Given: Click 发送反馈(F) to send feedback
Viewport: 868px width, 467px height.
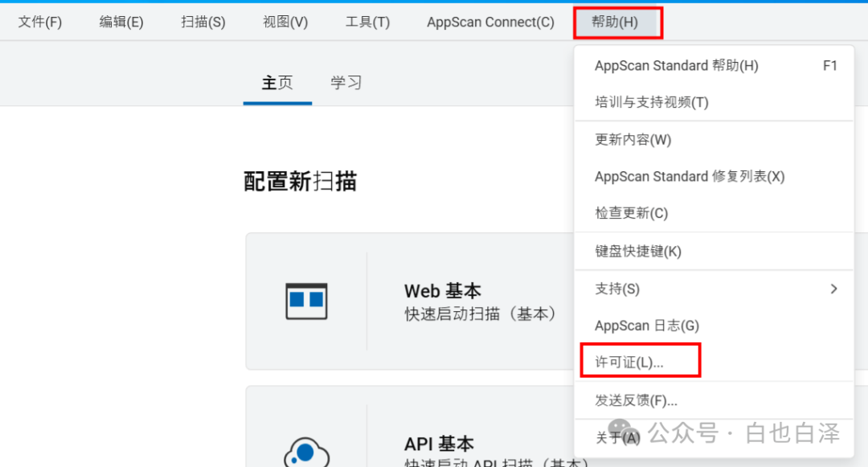Looking at the screenshot, I should [x=636, y=399].
